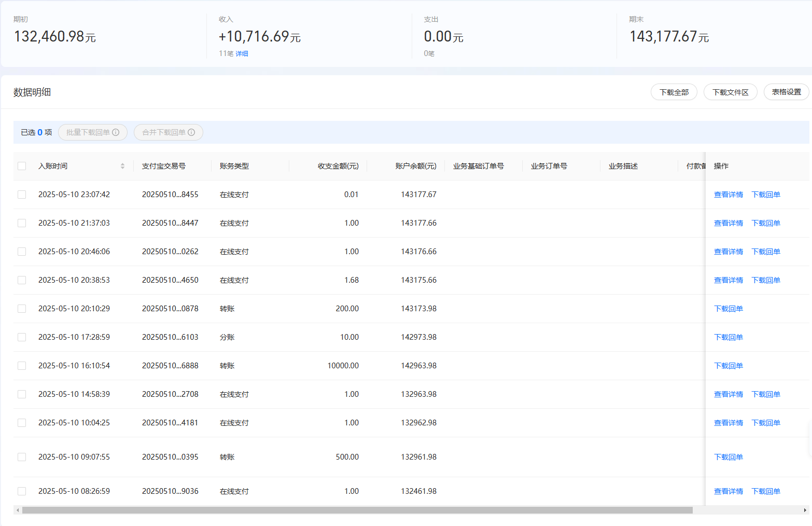Image resolution: width=812 pixels, height=526 pixels.
Task: Download receipt for transaction 20250510...0878
Action: point(728,309)
